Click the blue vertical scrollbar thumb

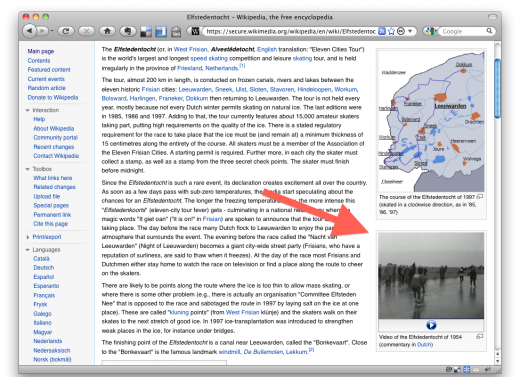click(497, 88)
